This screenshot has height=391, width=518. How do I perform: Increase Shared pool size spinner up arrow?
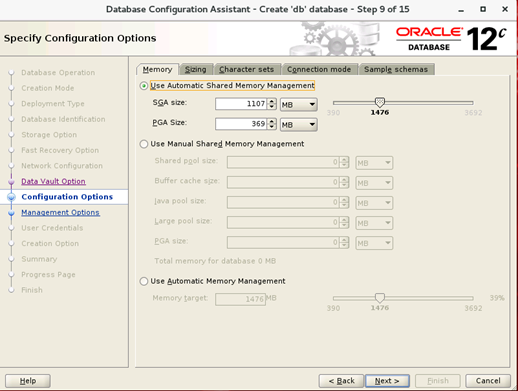[x=345, y=160]
